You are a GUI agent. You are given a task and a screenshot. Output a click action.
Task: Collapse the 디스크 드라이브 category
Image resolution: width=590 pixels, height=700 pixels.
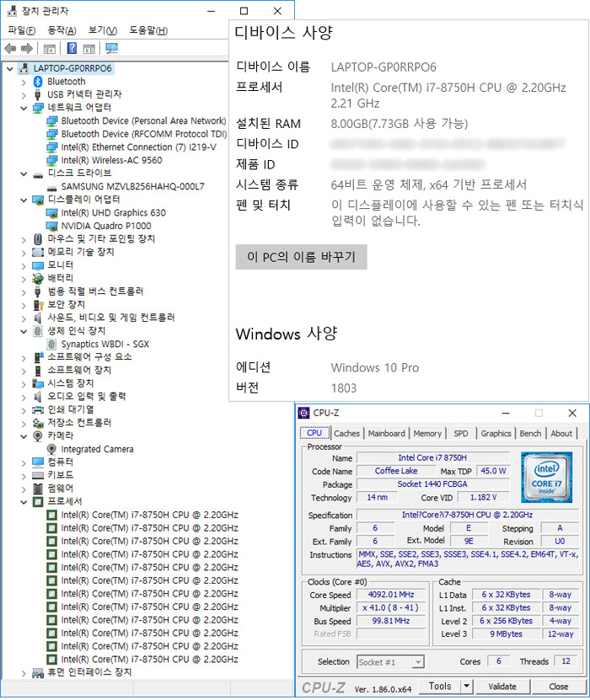click(24, 174)
